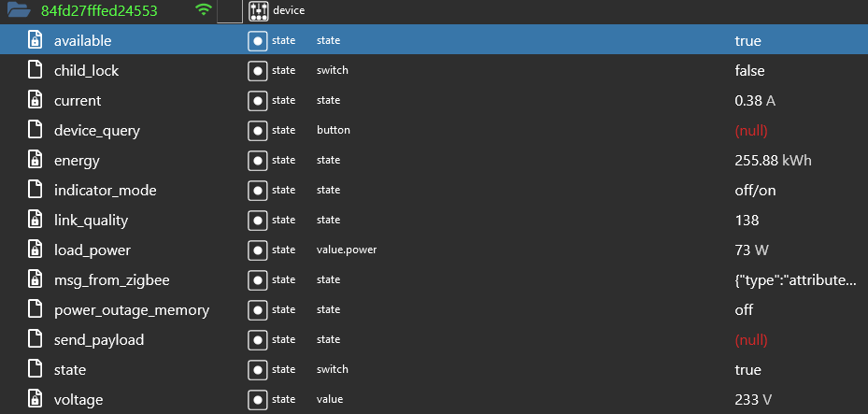Click the link_quality value 138
This screenshot has width=868, height=414.
click(747, 221)
